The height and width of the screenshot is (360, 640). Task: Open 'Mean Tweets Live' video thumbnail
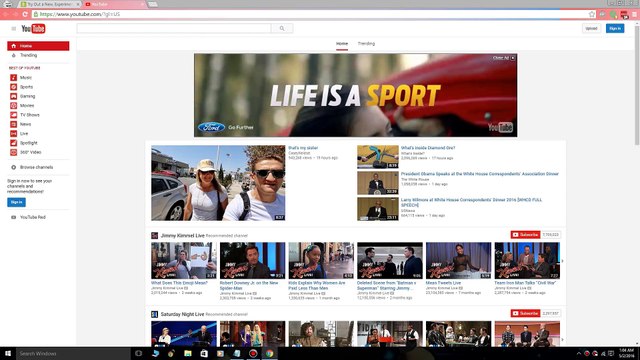(458, 260)
